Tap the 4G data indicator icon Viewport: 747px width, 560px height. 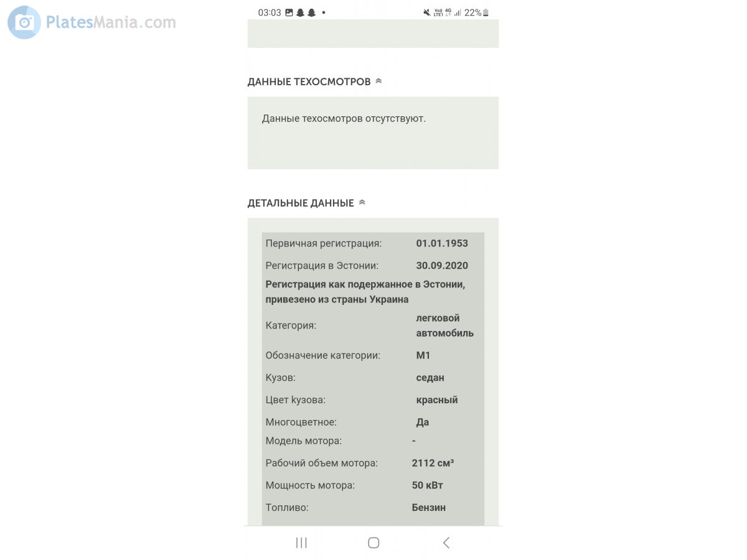[x=448, y=12]
